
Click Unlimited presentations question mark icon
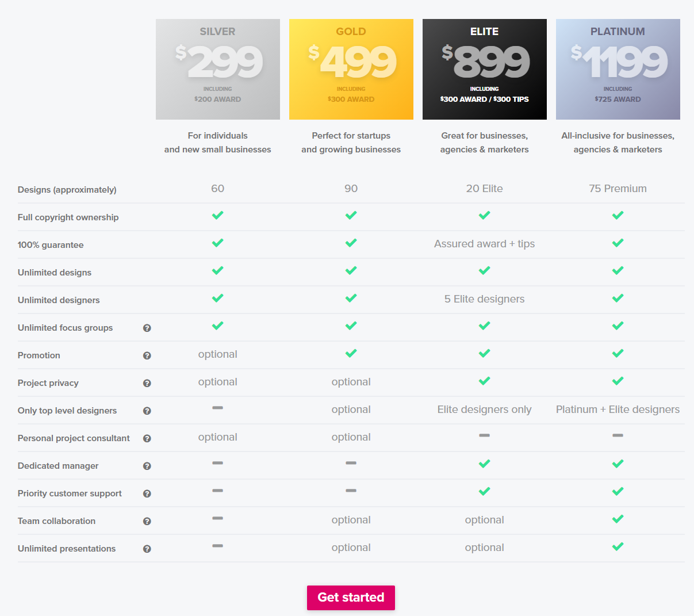pyautogui.click(x=147, y=549)
